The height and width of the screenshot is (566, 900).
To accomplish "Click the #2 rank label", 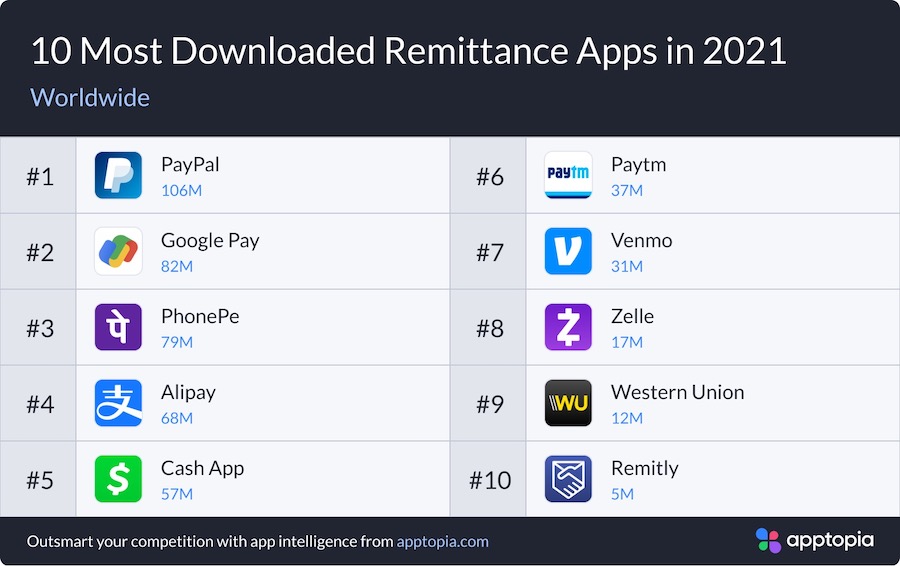I will (x=40, y=253).
